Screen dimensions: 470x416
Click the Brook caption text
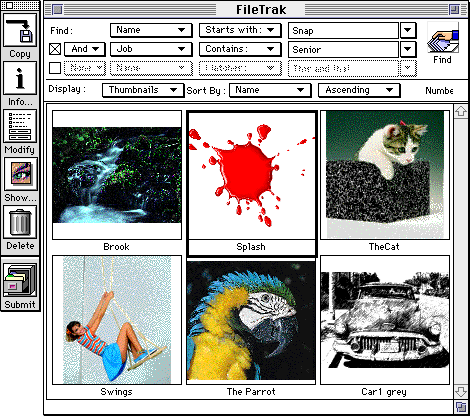pos(116,247)
